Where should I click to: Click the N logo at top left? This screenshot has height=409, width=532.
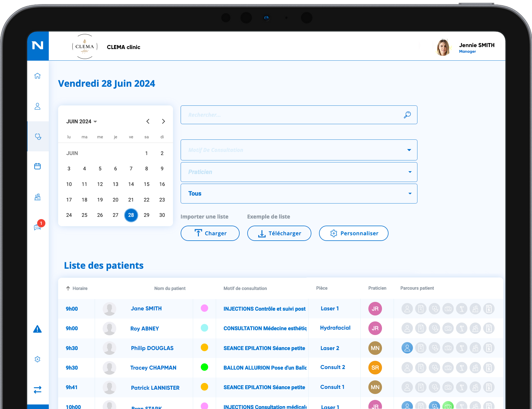[38, 45]
